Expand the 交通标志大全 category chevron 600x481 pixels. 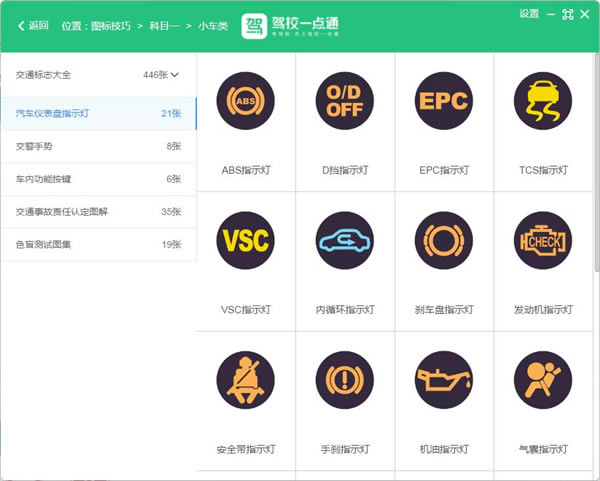(x=175, y=75)
